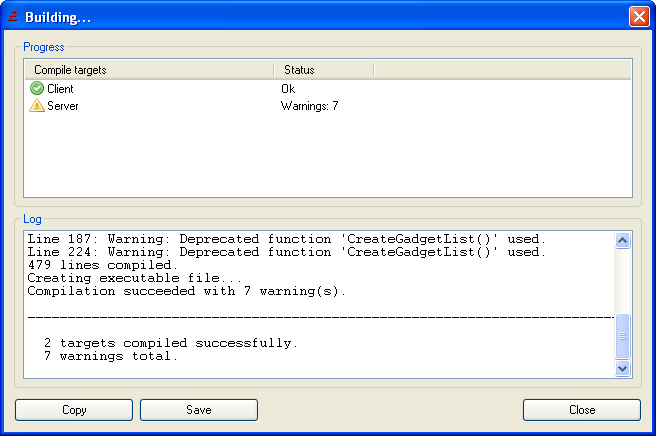
Task: Click the Line 224 deprecated function warning
Action: (286, 253)
